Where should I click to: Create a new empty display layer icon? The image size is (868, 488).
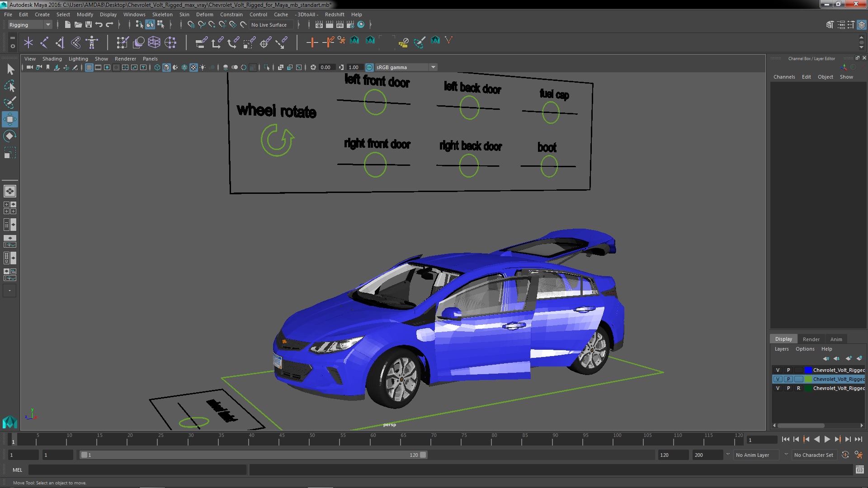[849, 358]
